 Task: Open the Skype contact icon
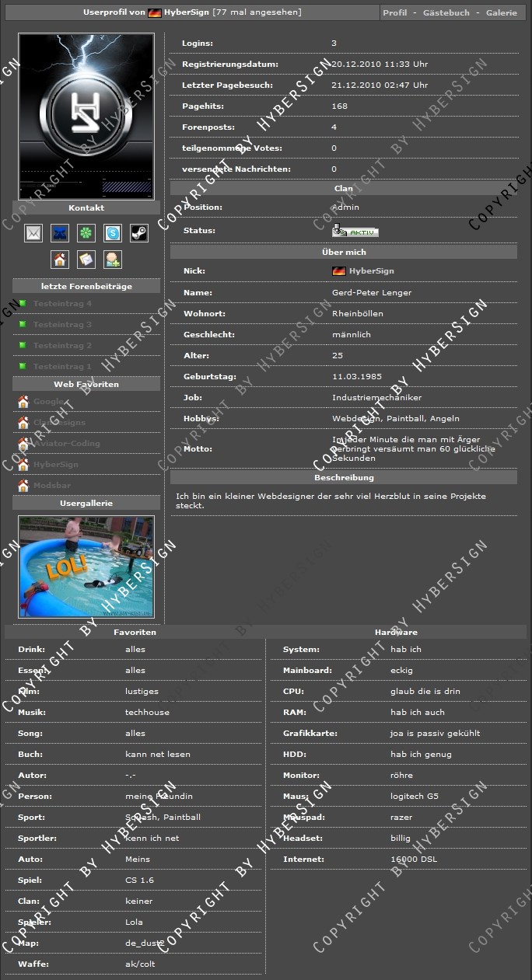(x=113, y=233)
